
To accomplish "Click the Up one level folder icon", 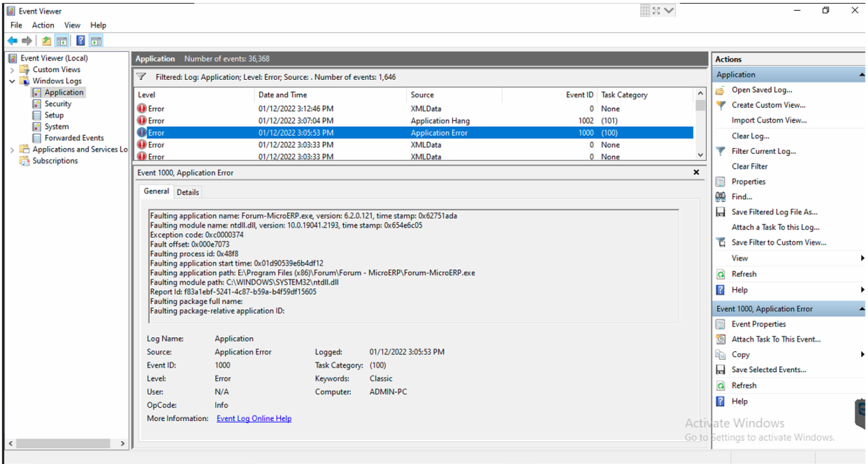I will coord(46,41).
